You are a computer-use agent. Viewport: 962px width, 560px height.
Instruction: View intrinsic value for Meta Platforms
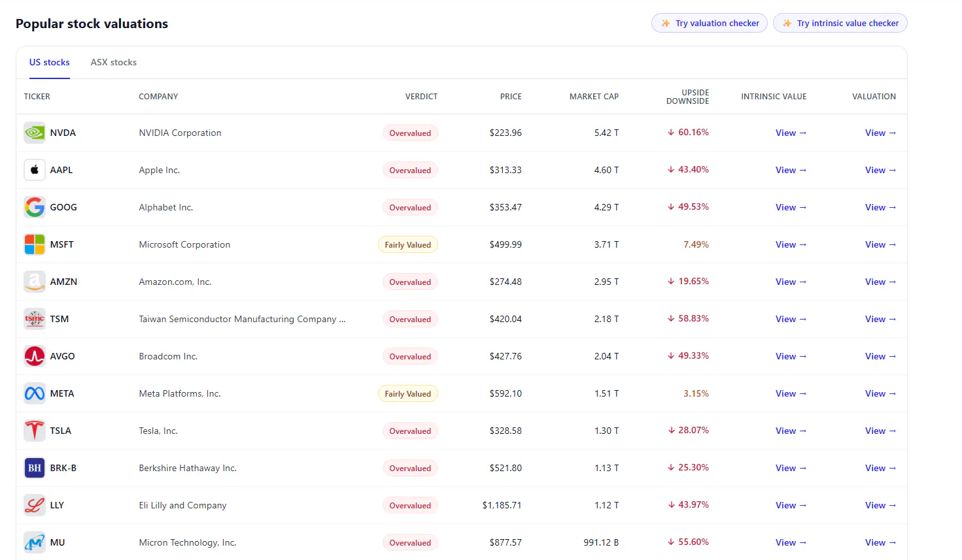tap(791, 393)
